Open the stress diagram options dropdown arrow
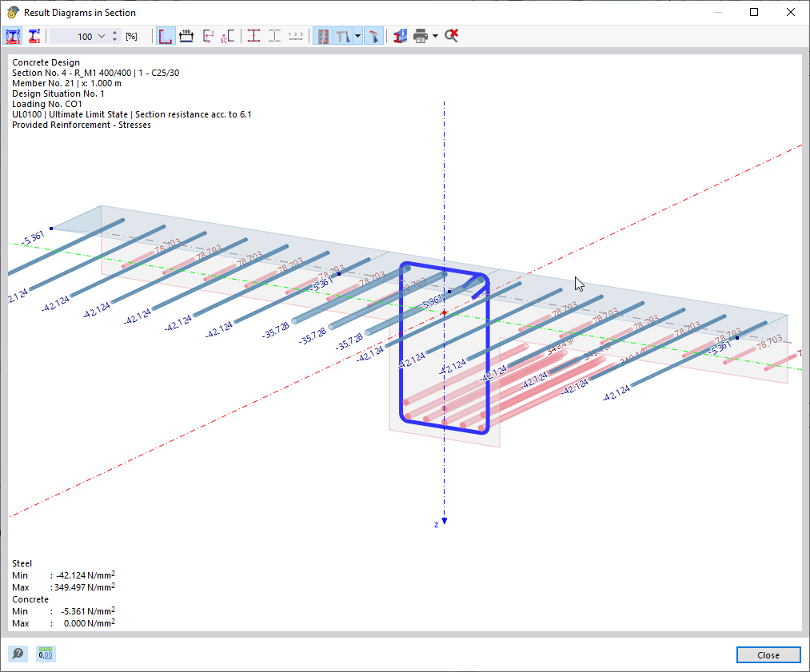 click(x=358, y=36)
